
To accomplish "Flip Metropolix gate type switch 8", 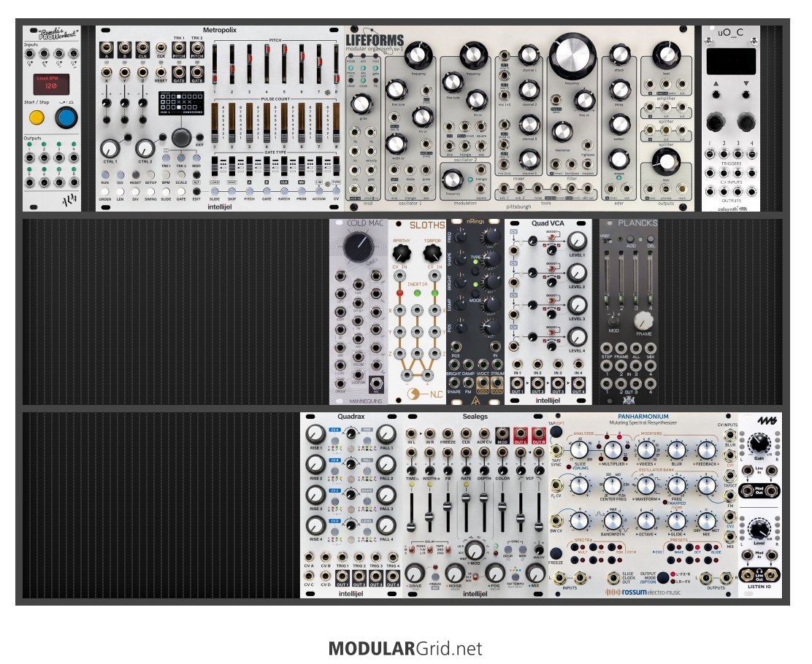I will coord(336,168).
